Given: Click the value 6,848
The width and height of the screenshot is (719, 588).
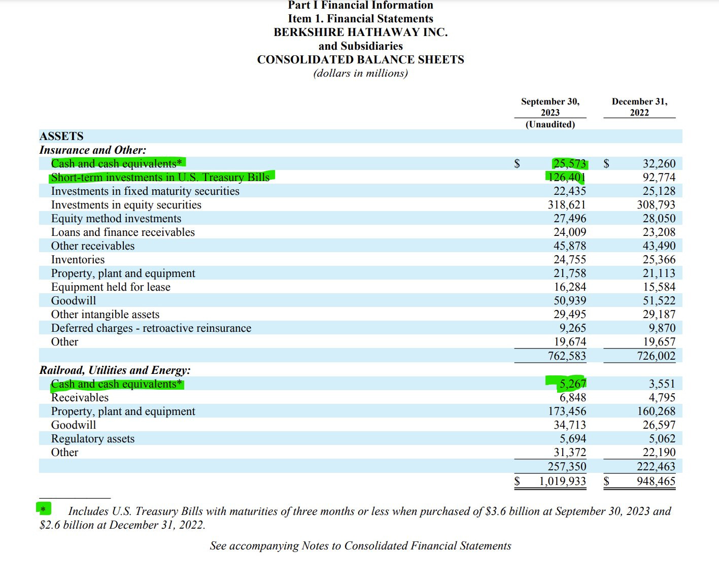Looking at the screenshot, I should 572,397.
